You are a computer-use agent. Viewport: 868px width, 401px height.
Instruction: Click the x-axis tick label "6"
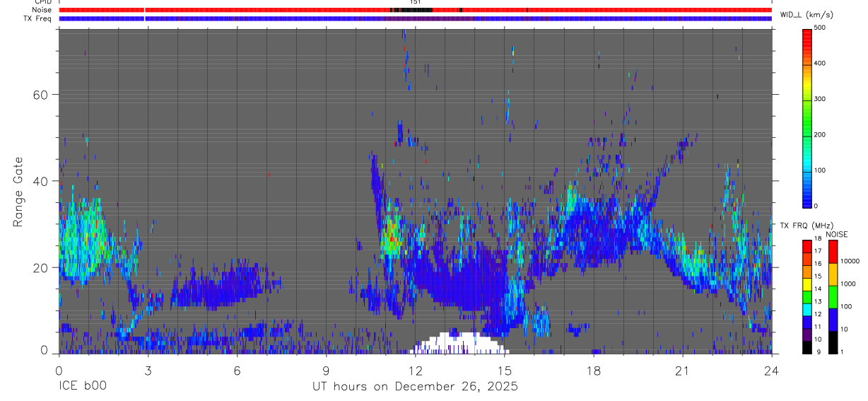click(237, 371)
